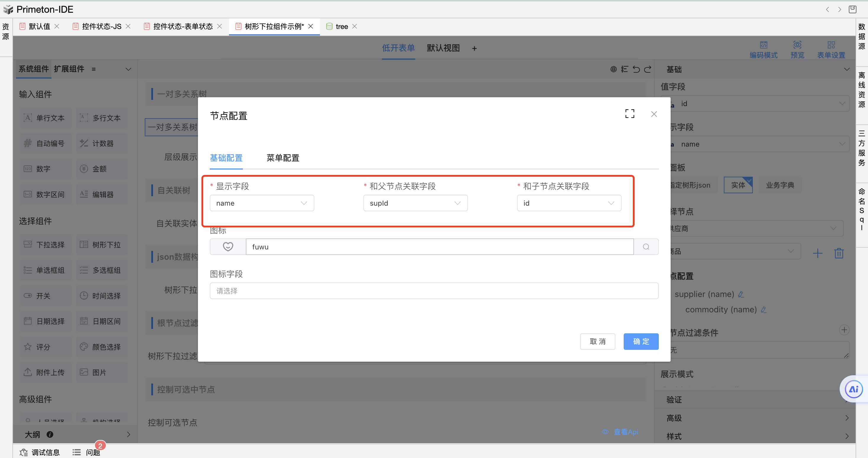Expand the node config dialog to fullscreen
The height and width of the screenshot is (458, 868).
point(630,114)
